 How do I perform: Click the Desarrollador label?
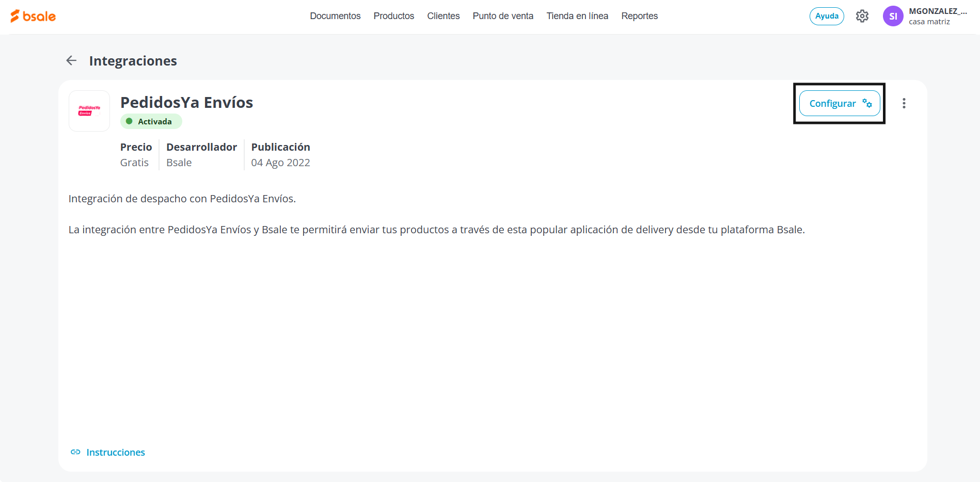click(x=201, y=147)
